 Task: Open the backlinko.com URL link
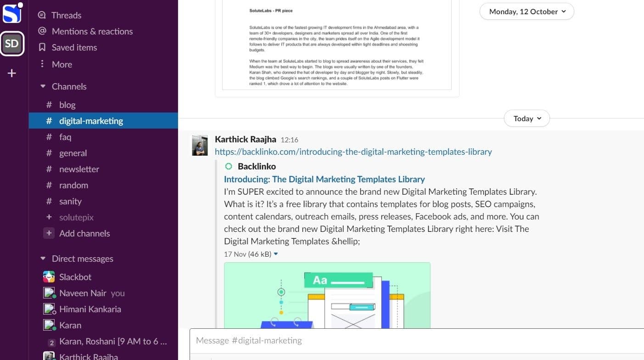click(x=353, y=152)
